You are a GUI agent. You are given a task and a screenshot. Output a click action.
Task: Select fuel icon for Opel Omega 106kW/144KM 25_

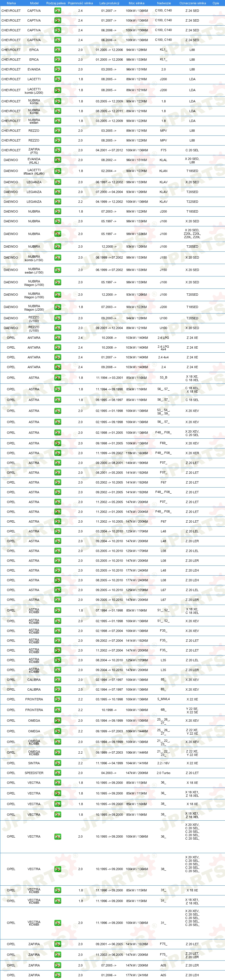(x=58, y=731)
